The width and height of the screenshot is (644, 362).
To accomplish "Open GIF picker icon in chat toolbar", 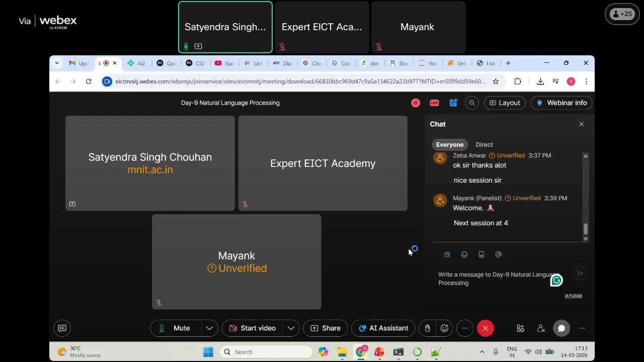I will click(481, 254).
